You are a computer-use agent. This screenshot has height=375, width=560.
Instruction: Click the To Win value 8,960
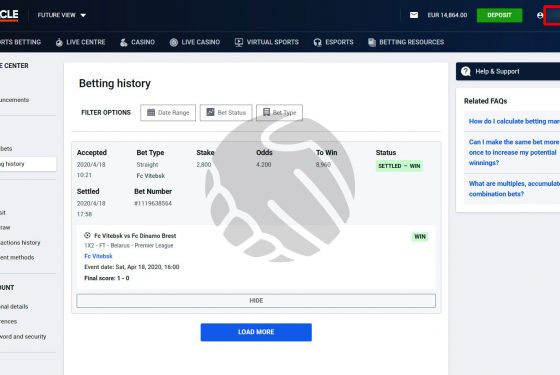[x=323, y=165]
